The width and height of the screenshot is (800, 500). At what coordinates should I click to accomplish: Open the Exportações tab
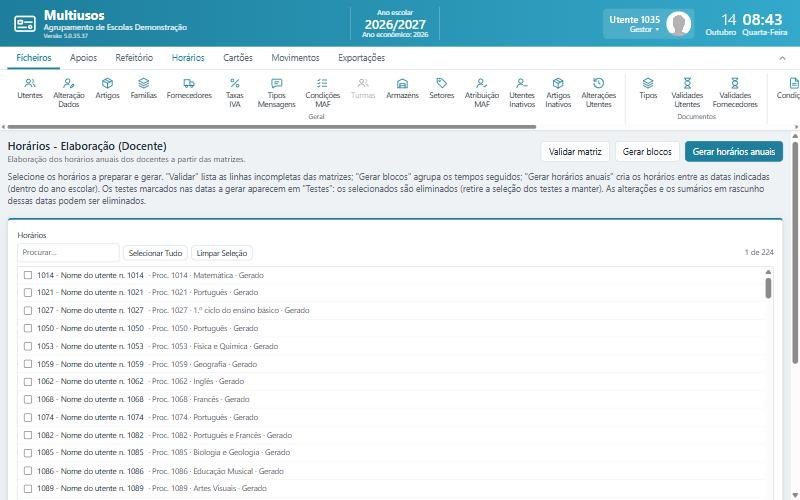tap(361, 58)
